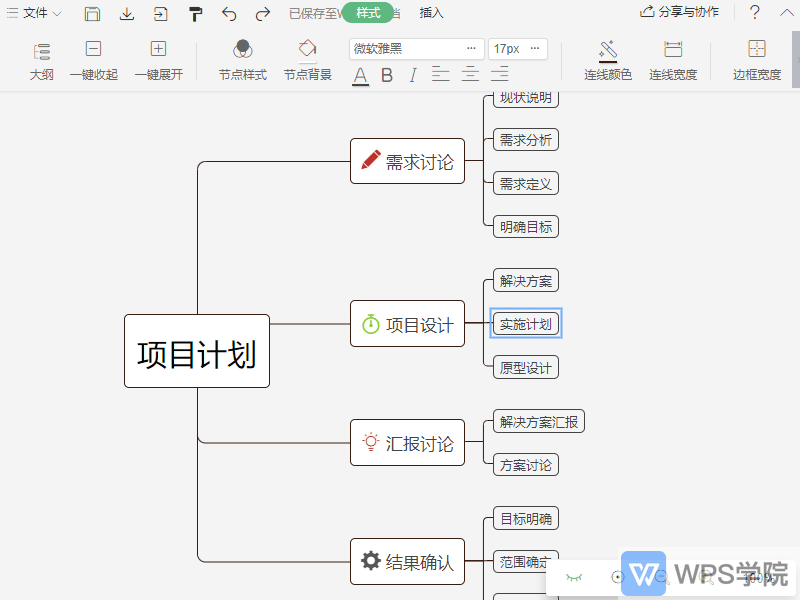Screen dimensions: 800x600
Task: Undo the last action
Action: tap(229, 14)
